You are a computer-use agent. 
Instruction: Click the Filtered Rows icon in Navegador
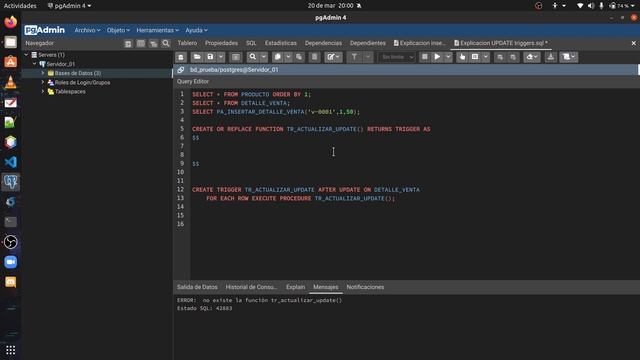click(153, 43)
